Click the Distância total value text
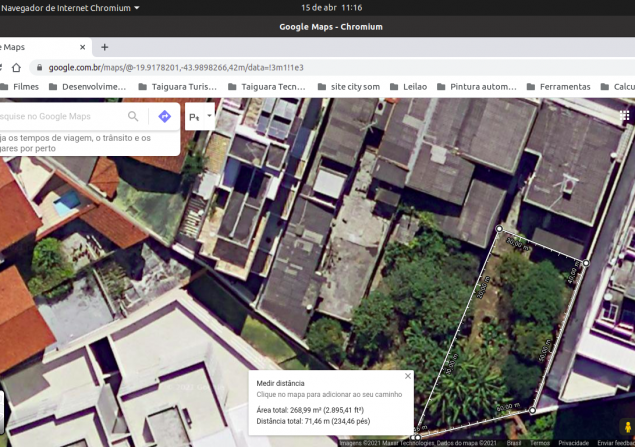This screenshot has height=447, width=635. click(x=313, y=421)
